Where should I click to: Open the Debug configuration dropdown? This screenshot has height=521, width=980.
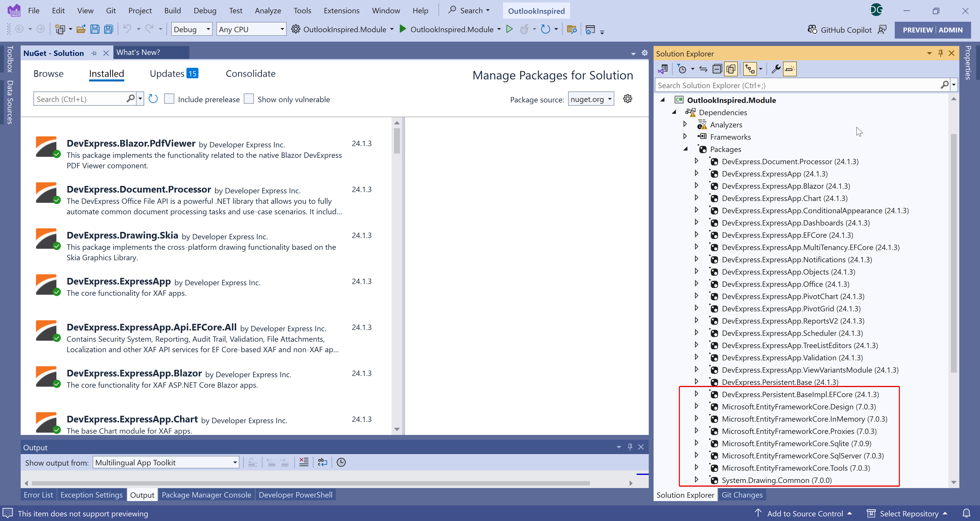pos(191,29)
